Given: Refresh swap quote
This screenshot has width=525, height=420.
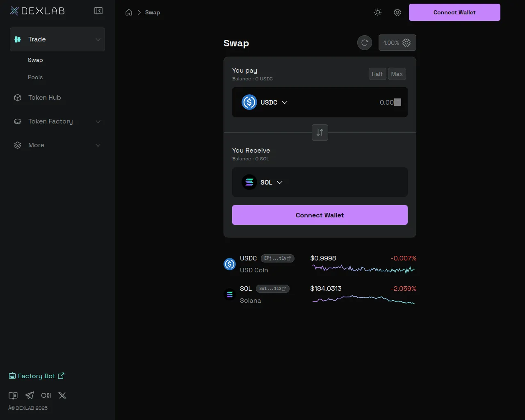Looking at the screenshot, I should point(365,43).
